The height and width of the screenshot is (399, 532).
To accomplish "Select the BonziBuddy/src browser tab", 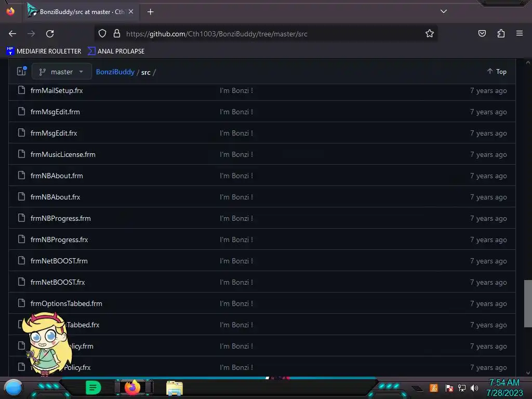I will (81, 11).
